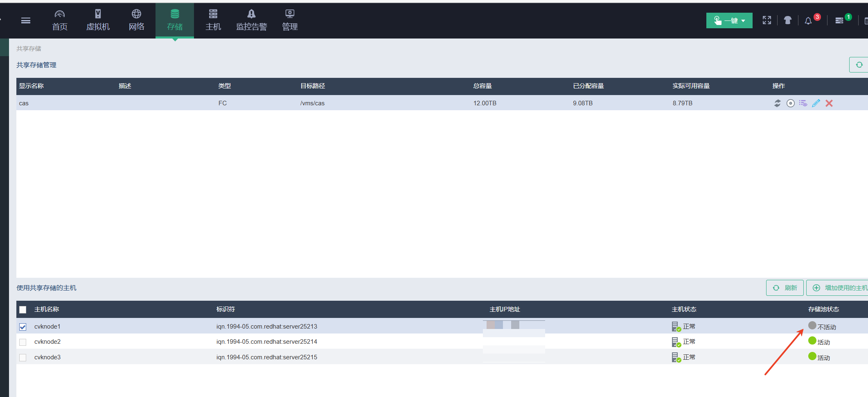This screenshot has width=868, height=397.
Task: Click the 刷新 button for hosts
Action: [785, 288]
